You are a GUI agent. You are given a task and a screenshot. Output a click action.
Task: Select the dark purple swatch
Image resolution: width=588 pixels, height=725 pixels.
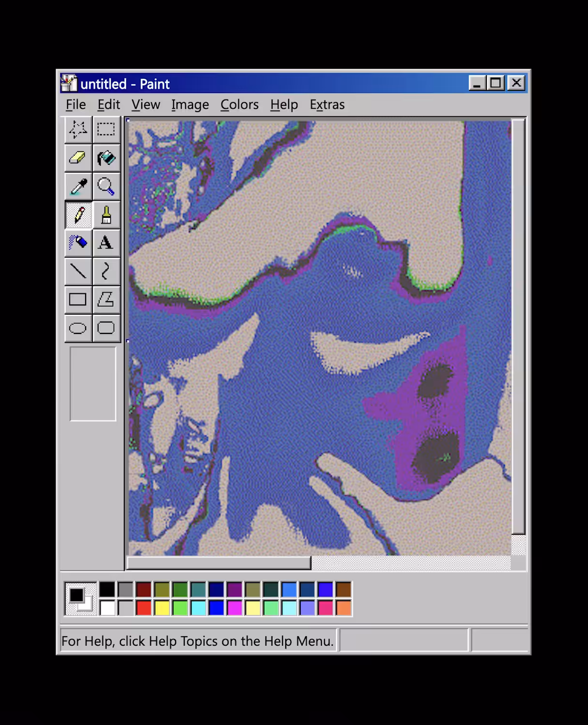(235, 590)
